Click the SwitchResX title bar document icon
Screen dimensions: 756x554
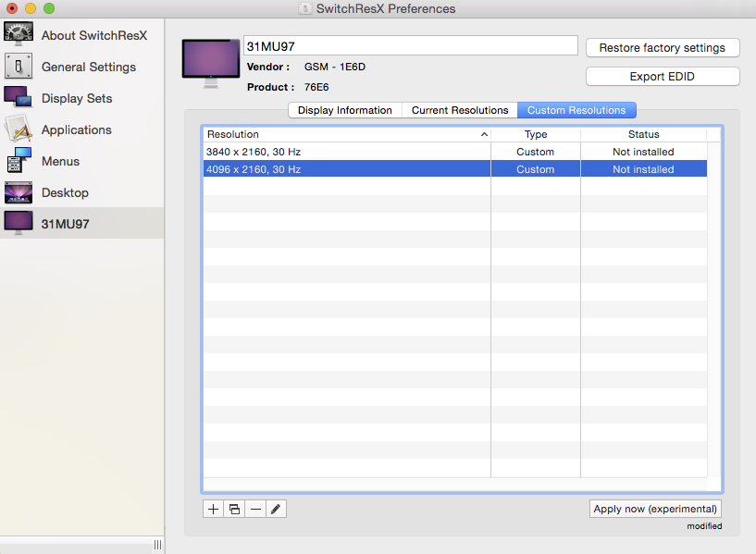tap(304, 8)
